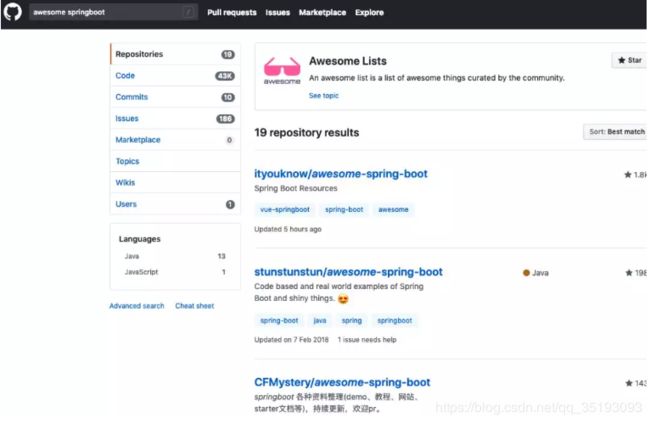Star the Awesome Lists topic

click(x=629, y=61)
